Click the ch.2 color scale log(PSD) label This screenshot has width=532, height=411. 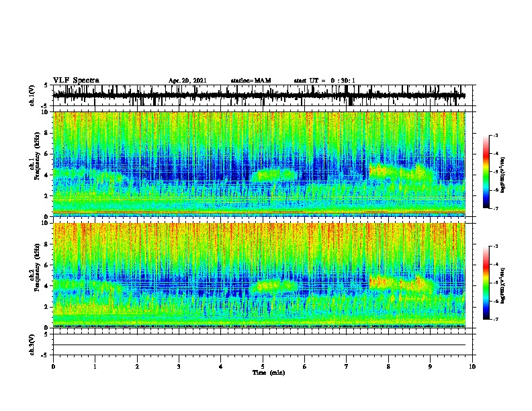click(x=503, y=285)
